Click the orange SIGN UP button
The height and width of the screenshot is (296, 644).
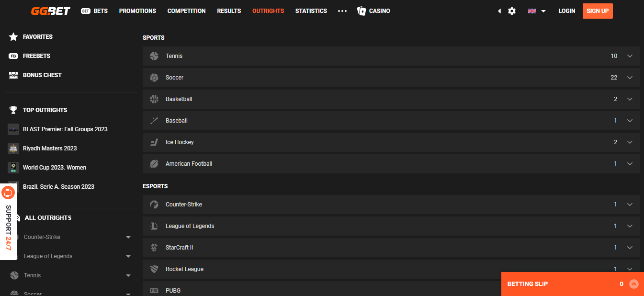(x=598, y=11)
